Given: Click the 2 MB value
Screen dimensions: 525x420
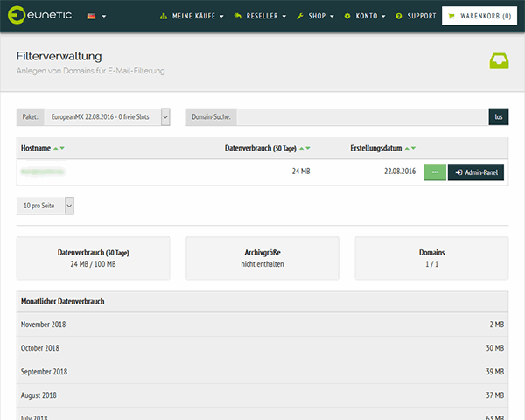Looking at the screenshot, I should pos(497,325).
